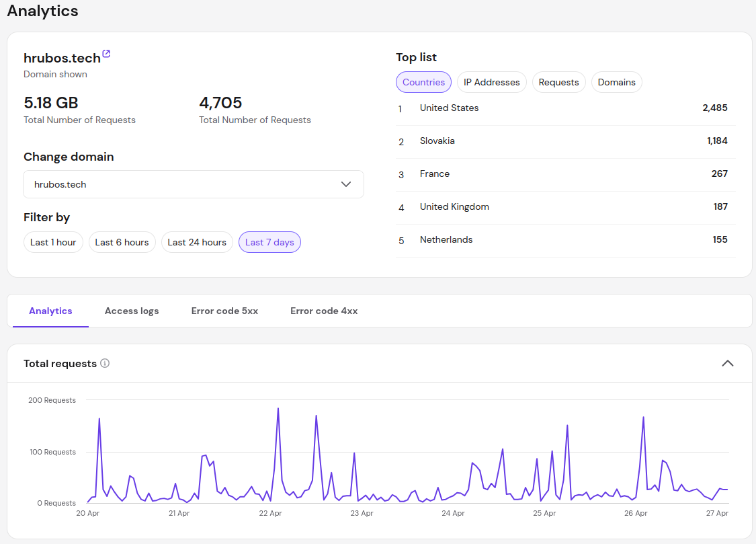Open the Error code 5xx tab
The width and height of the screenshot is (756, 544).
[224, 311]
